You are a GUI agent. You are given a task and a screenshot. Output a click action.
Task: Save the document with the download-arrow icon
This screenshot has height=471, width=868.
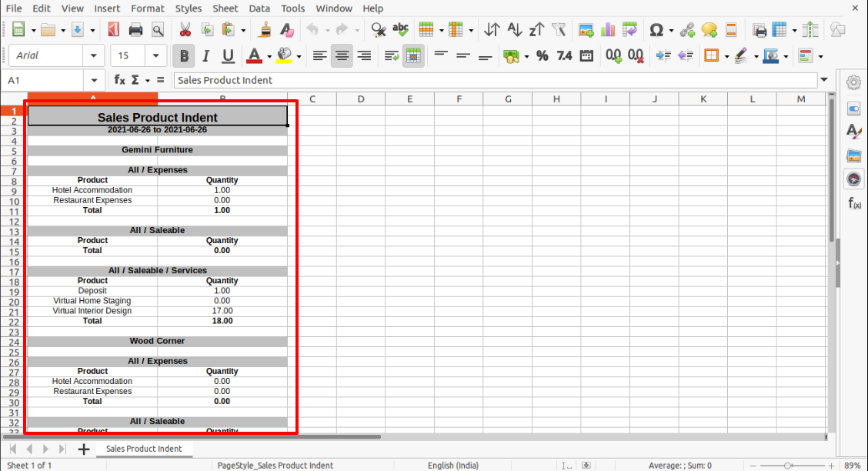click(78, 29)
